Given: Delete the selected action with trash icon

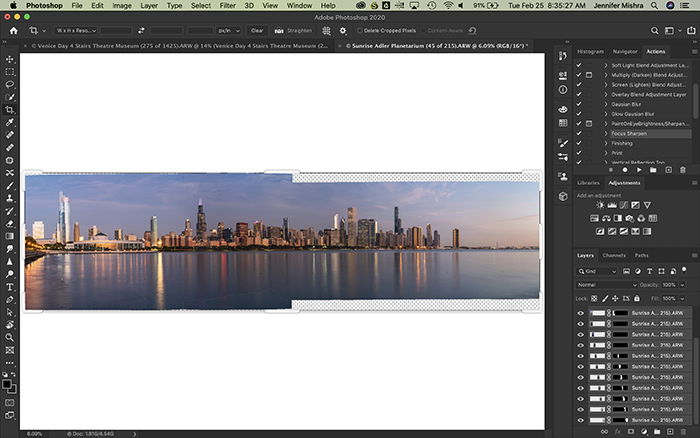Looking at the screenshot, I should pos(682,170).
